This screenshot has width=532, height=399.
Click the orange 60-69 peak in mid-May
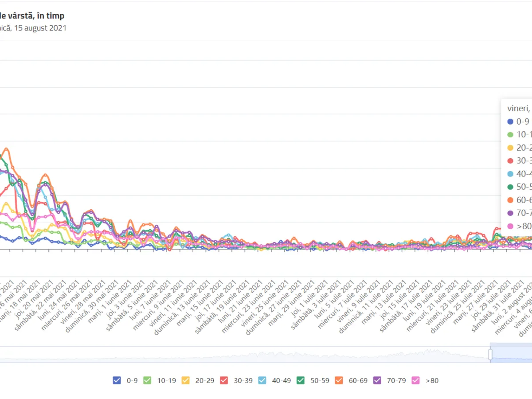(x=7, y=149)
